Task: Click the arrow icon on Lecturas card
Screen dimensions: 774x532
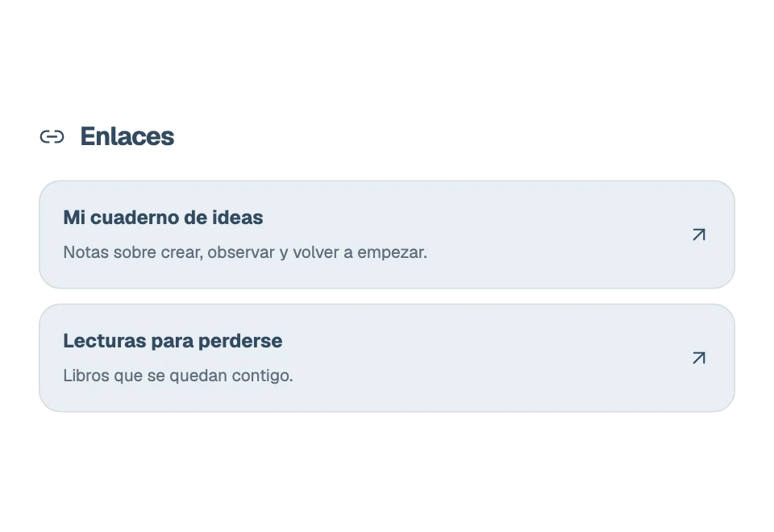Action: coord(699,358)
